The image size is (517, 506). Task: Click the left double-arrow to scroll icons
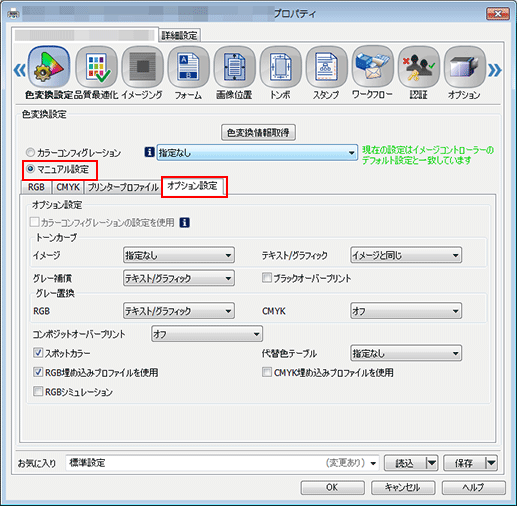pos(20,70)
